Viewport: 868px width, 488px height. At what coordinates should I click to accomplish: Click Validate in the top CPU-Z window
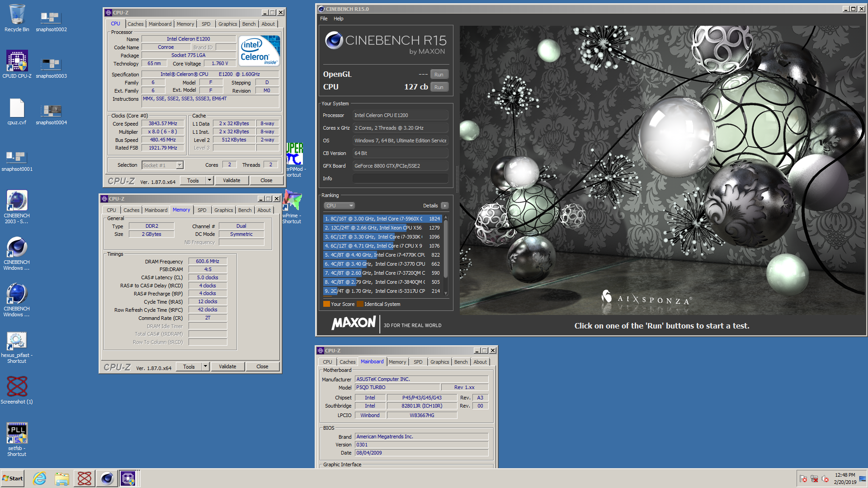point(231,180)
